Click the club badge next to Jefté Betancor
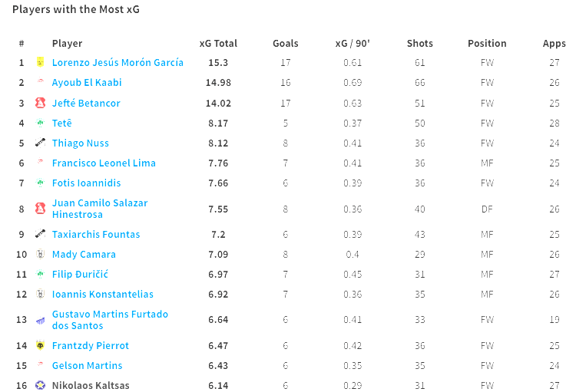The image size is (576, 392). coord(40,103)
